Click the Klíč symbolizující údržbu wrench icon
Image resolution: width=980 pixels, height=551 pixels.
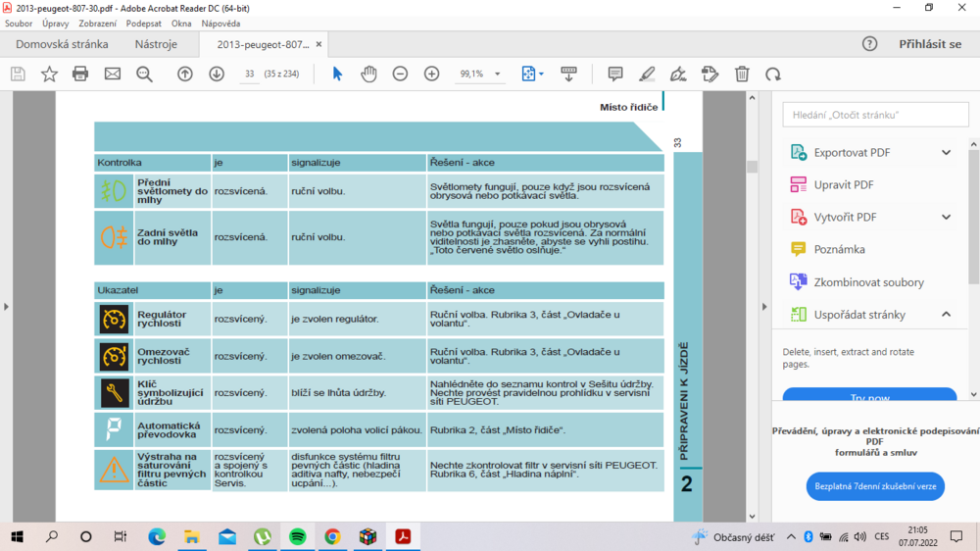coord(114,393)
